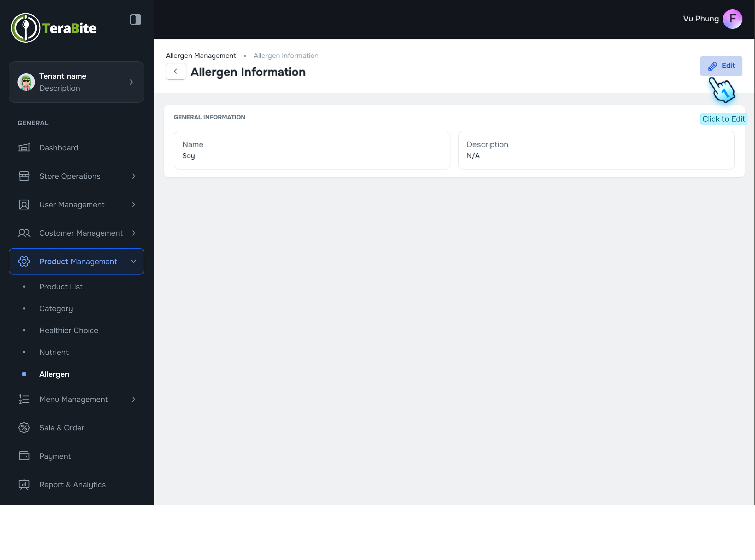Click the Customer Management people icon
Image resolution: width=755 pixels, height=560 pixels.
[24, 233]
